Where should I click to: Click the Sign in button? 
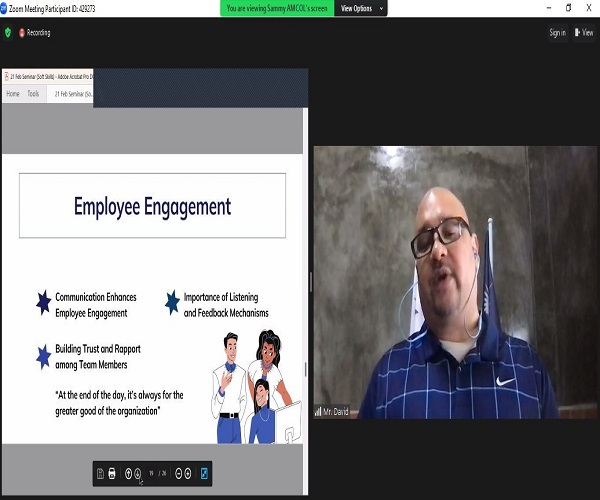point(558,33)
